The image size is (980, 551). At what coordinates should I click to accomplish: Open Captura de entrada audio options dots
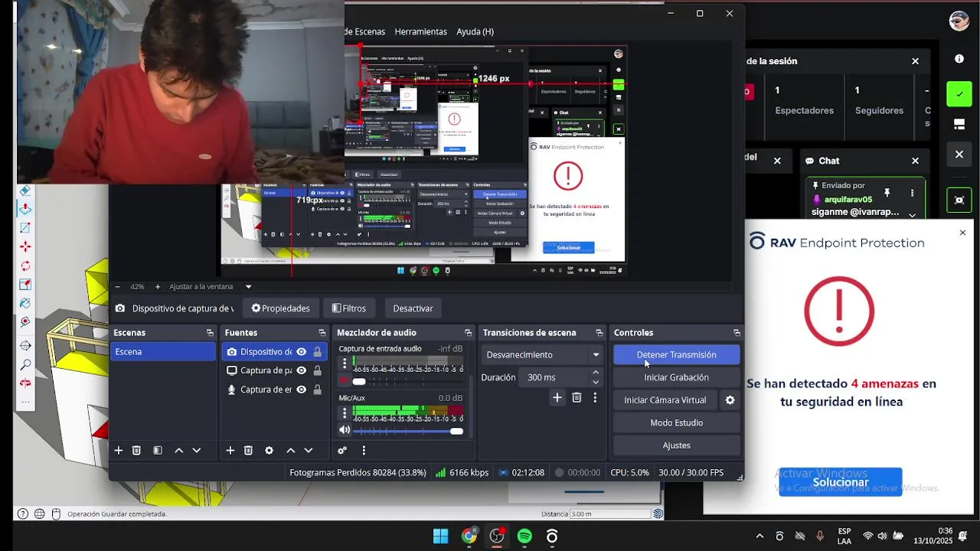pyautogui.click(x=345, y=364)
